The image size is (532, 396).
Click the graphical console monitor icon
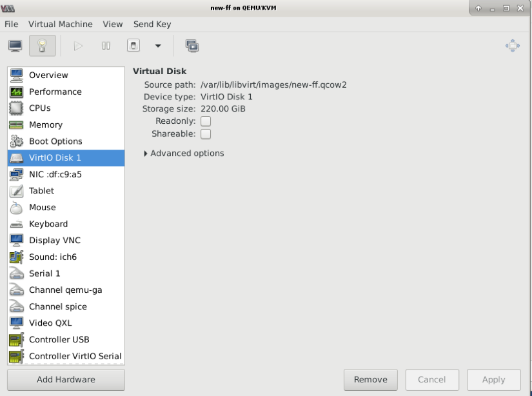click(x=15, y=46)
